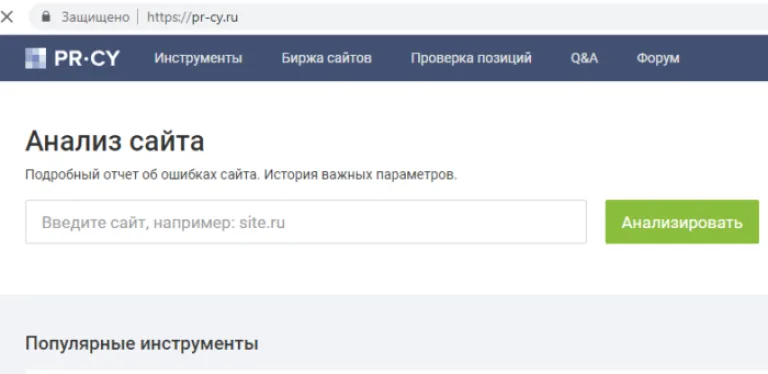Viewport: 768px width, 374px height.
Task: Click the https://pr-cy.ru URL in the address bar
Action: (192, 18)
